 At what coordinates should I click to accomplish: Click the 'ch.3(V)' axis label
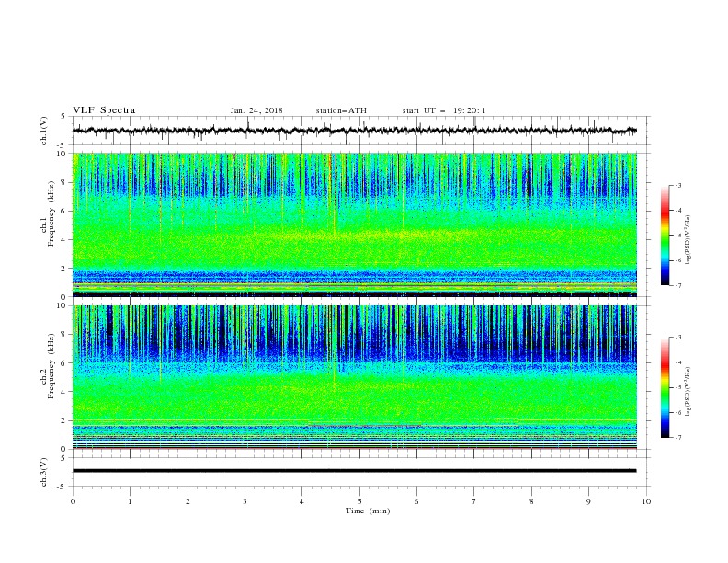[44, 472]
